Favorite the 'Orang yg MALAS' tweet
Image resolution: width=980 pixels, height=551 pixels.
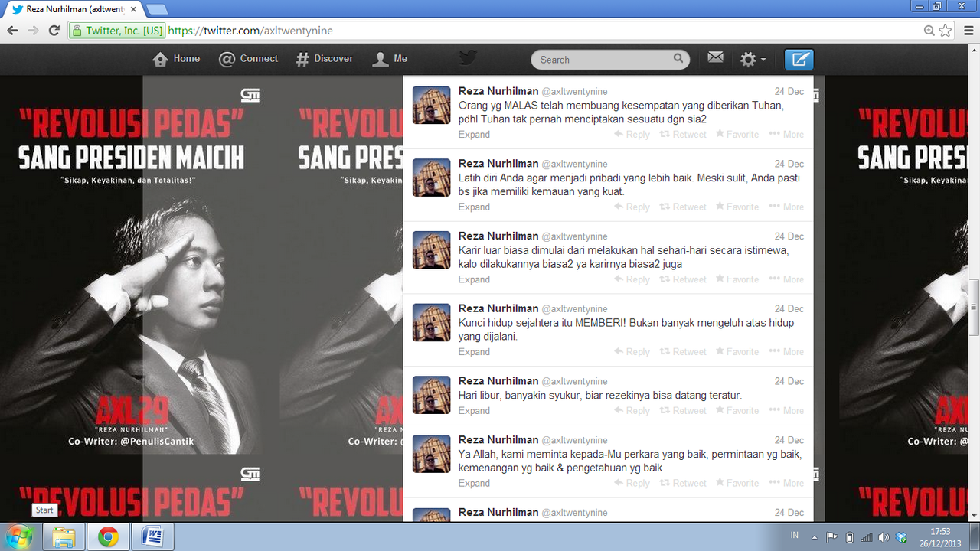click(737, 135)
